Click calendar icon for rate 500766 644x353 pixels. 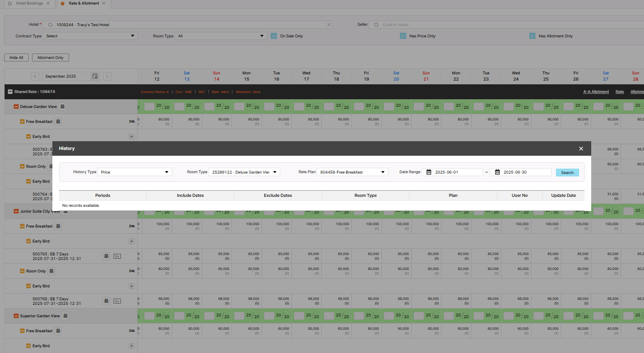click(106, 301)
